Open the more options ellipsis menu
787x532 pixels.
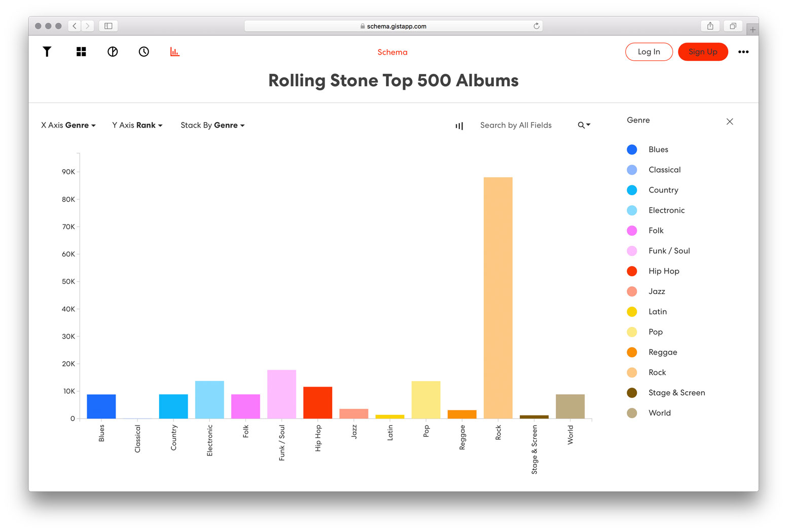743,52
